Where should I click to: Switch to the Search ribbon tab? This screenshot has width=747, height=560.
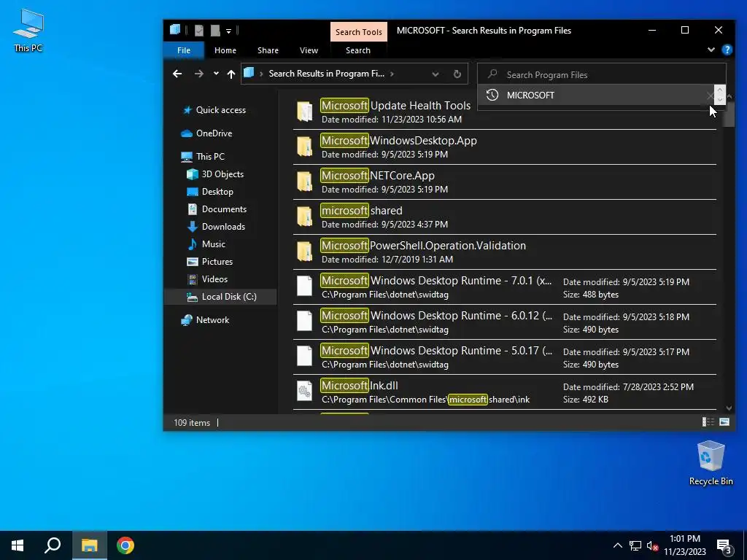pyautogui.click(x=358, y=50)
